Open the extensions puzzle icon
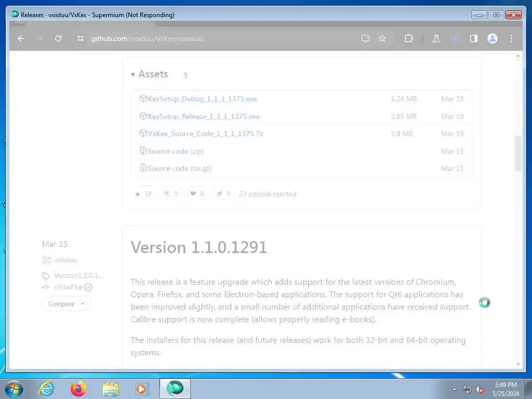The height and width of the screenshot is (399, 532). pos(408,38)
